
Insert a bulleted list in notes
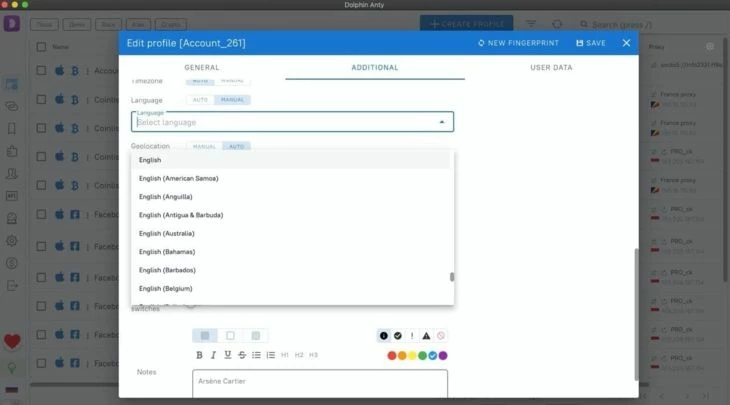click(256, 355)
